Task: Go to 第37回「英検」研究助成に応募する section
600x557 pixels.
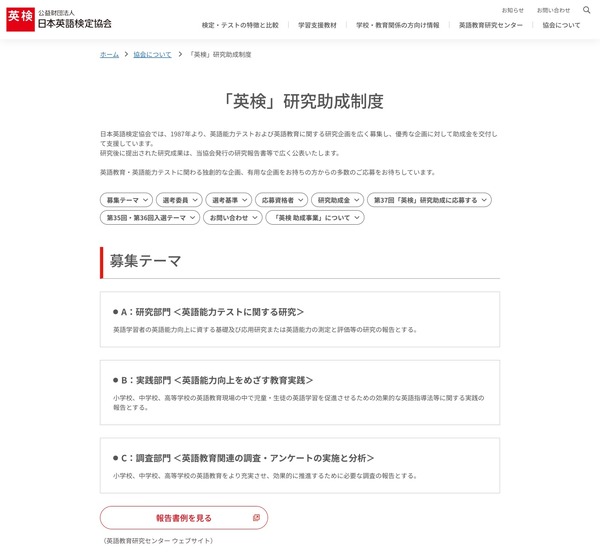Action: (x=429, y=200)
